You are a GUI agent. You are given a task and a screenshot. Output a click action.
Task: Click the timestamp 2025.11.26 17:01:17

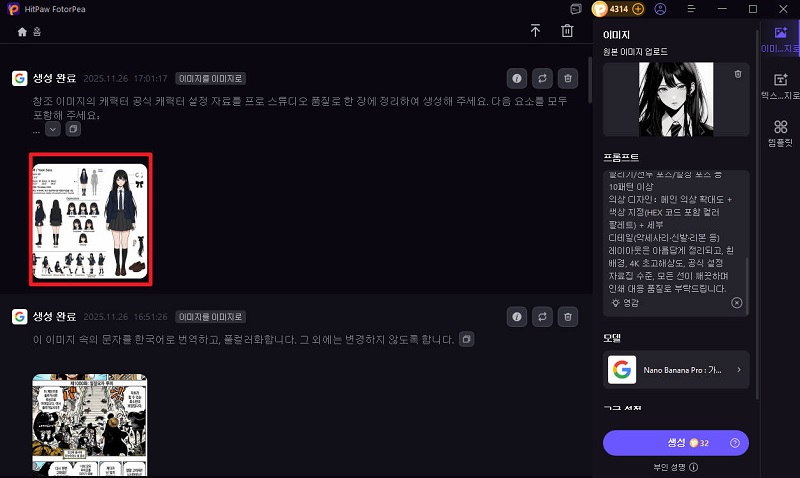point(125,79)
